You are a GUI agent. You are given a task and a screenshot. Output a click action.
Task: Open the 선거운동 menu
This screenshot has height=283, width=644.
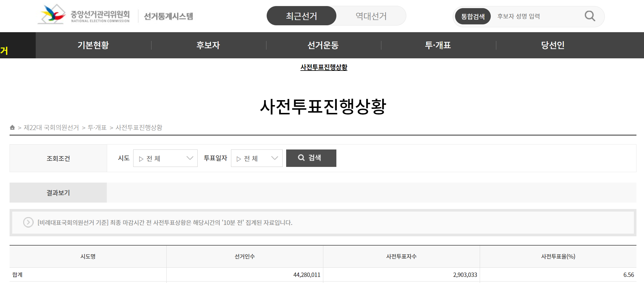323,45
